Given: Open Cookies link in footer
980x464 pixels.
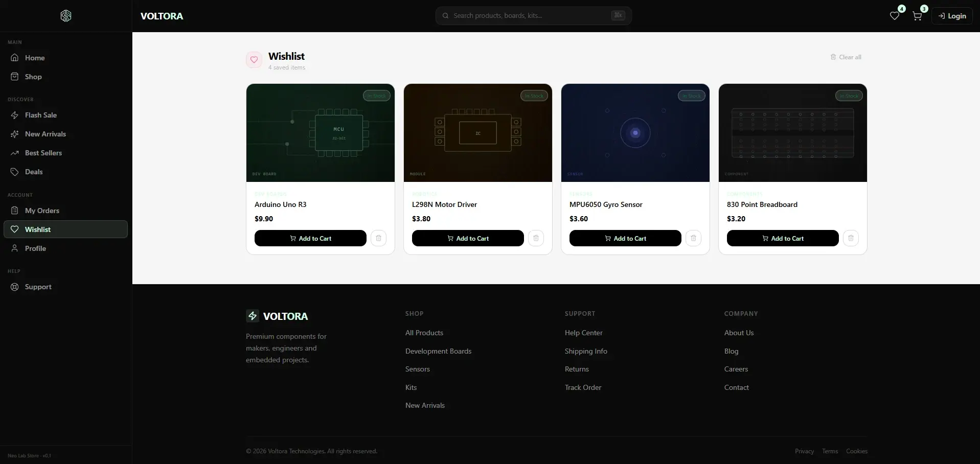Looking at the screenshot, I should point(856,451).
